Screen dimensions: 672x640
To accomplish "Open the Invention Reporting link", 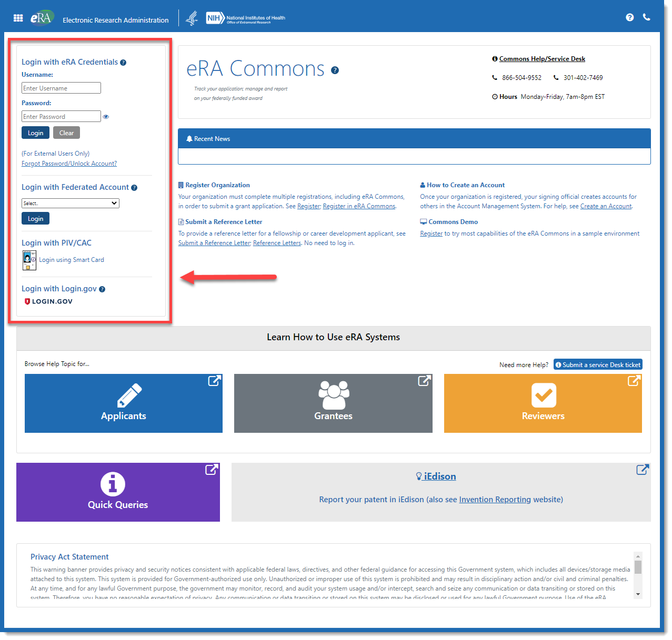I will pos(495,500).
